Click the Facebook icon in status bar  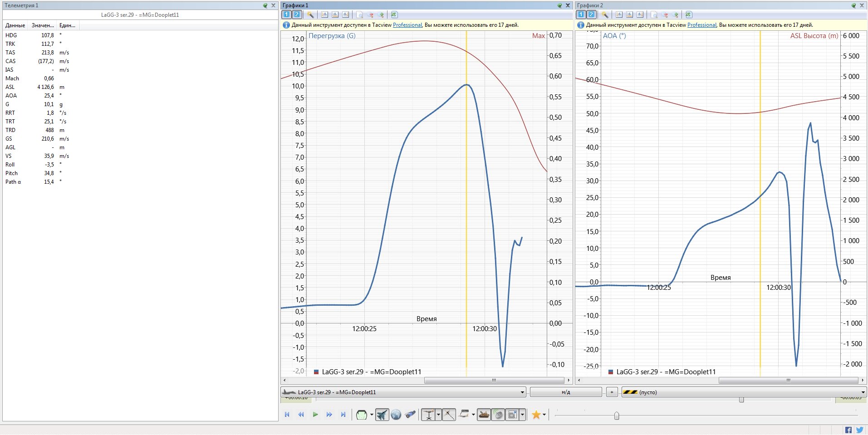(x=848, y=430)
